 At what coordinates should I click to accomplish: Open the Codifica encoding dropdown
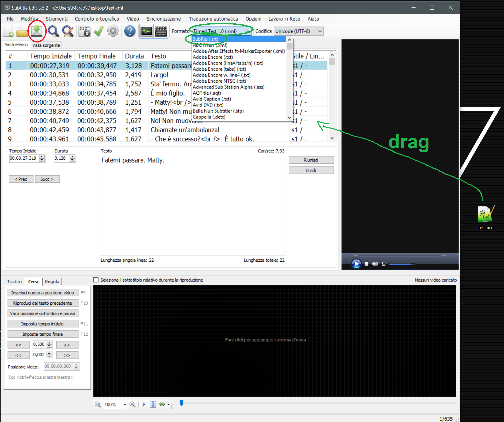pos(299,31)
